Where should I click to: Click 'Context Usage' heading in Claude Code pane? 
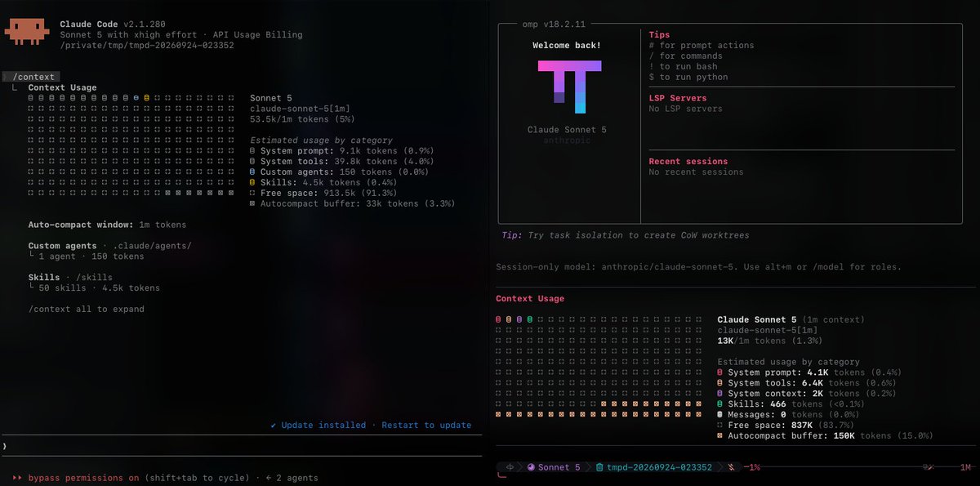62,87
